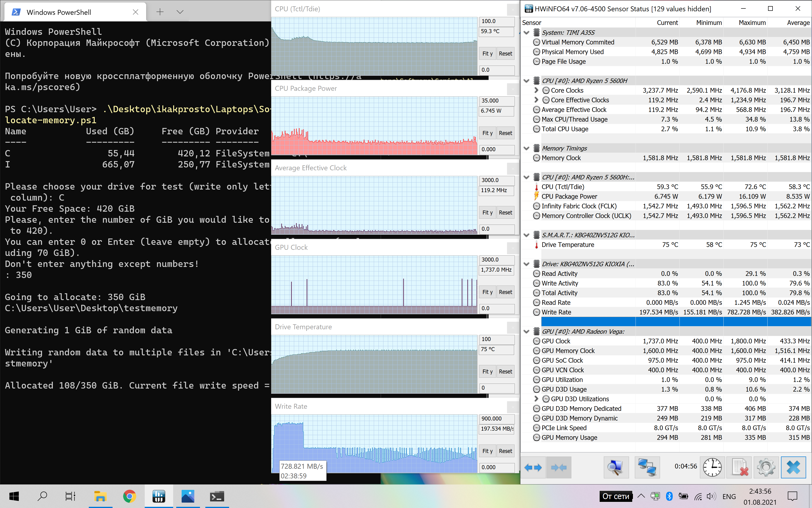Click the PowerShell icon on the tab
The width and height of the screenshot is (812, 508).
tap(16, 12)
